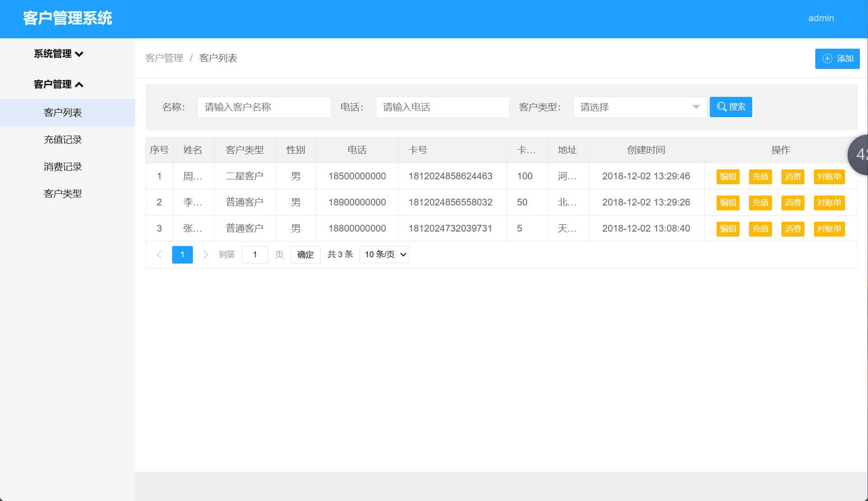
Task: Click the previous page arrow in pagination
Action: (x=160, y=255)
